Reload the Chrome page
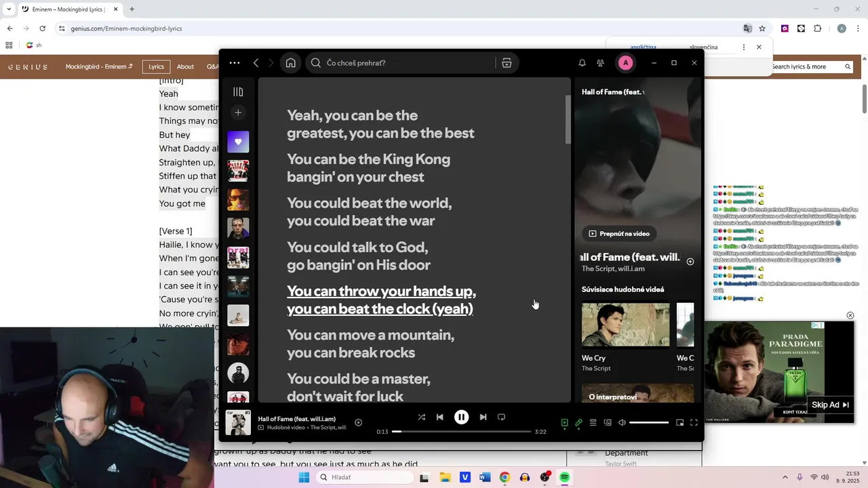 [x=42, y=28]
